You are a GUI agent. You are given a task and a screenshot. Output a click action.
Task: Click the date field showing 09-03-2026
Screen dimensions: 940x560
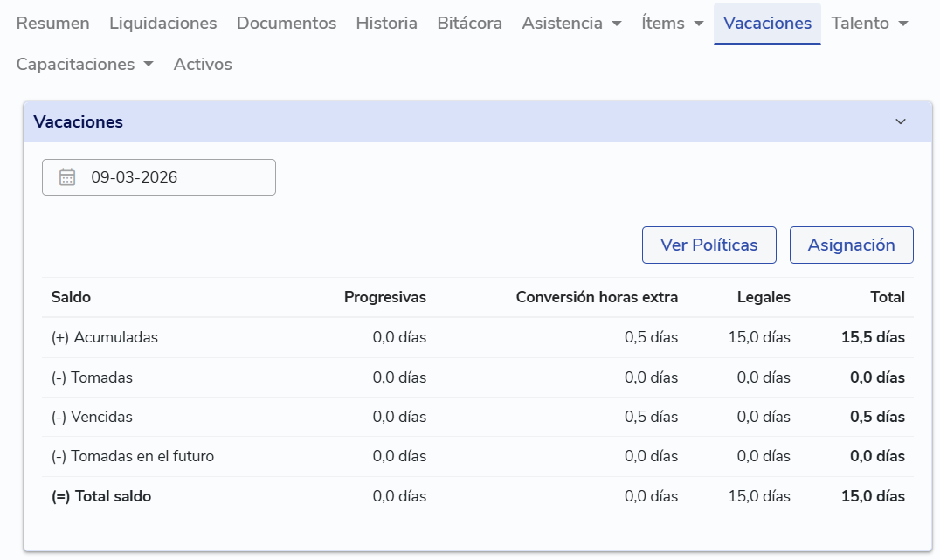click(x=159, y=177)
